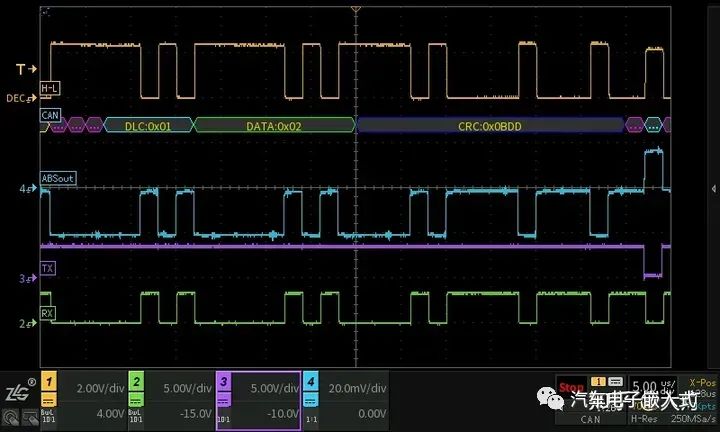Screen dimensions: 720x432
Task: Select the H-L waveform label
Action: point(50,89)
